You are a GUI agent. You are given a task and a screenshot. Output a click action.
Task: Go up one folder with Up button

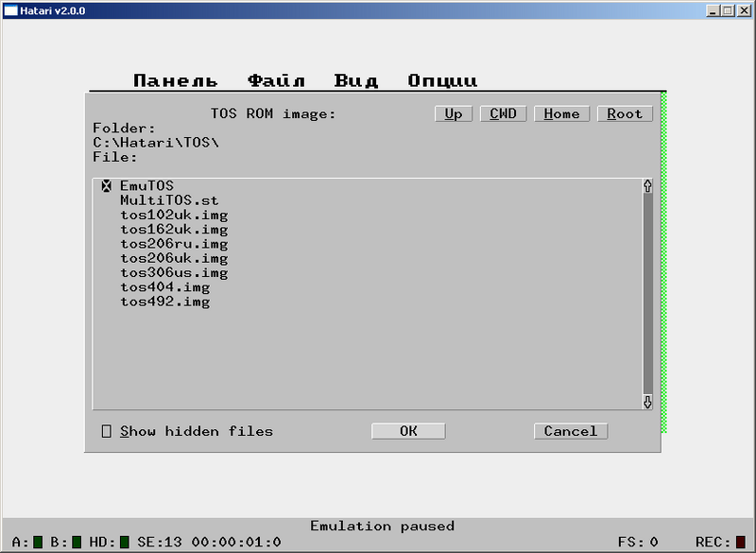click(454, 113)
